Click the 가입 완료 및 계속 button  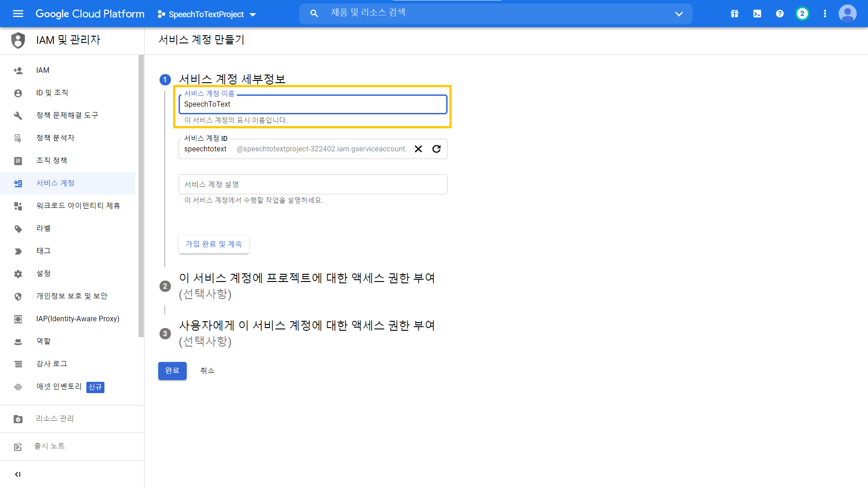[213, 244]
